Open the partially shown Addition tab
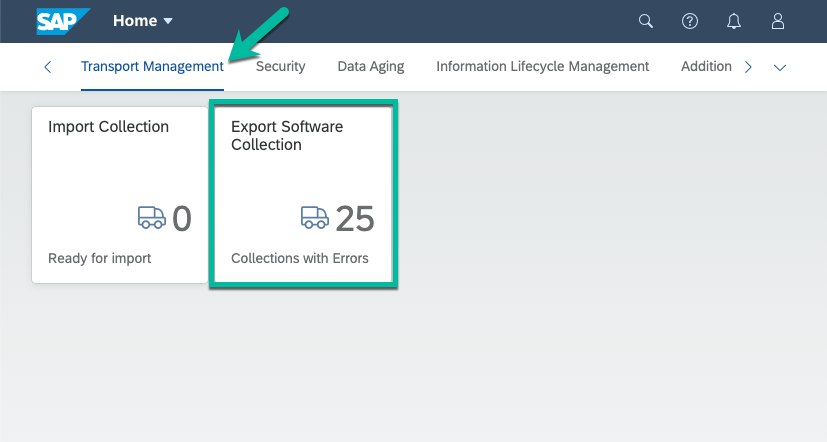 (706, 66)
